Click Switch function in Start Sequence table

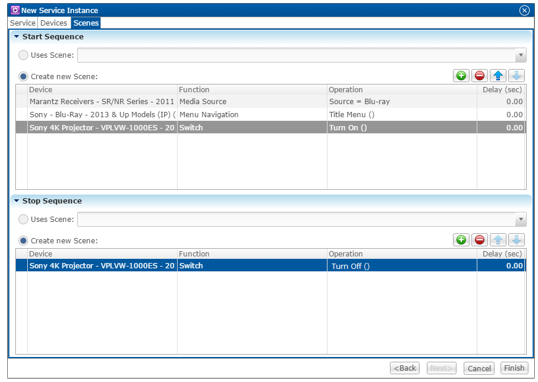tap(252, 128)
